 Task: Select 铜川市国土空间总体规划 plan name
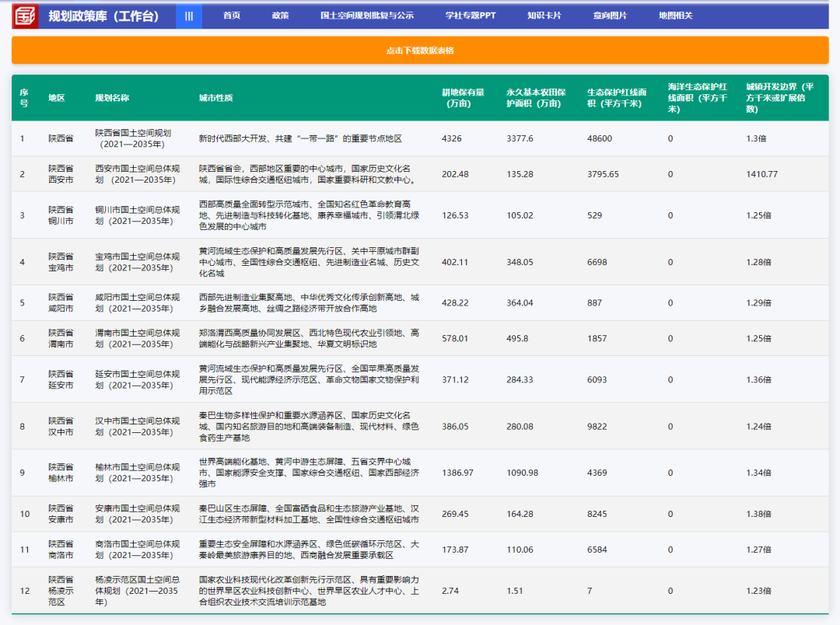137,215
